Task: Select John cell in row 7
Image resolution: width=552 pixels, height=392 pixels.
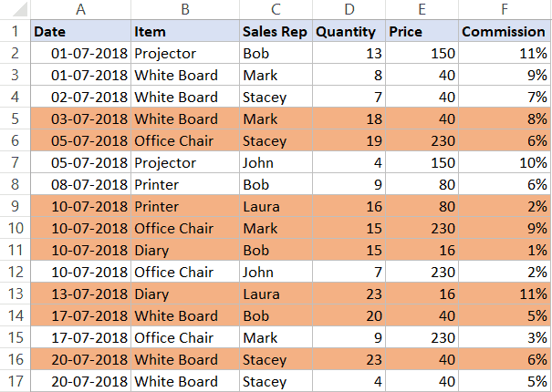Action: pos(276,162)
